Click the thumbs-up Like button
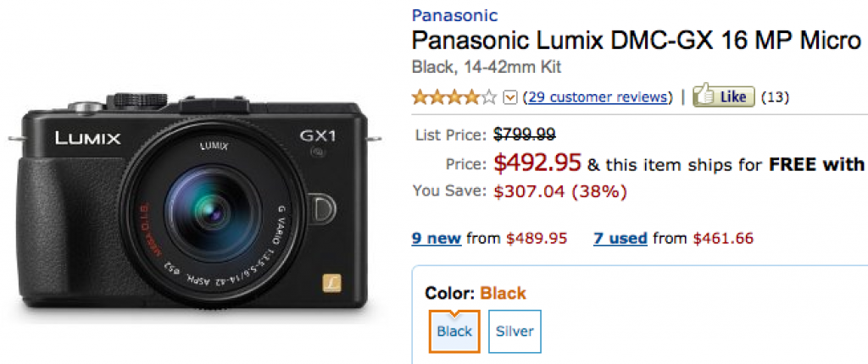This screenshot has height=364, width=868. (723, 97)
